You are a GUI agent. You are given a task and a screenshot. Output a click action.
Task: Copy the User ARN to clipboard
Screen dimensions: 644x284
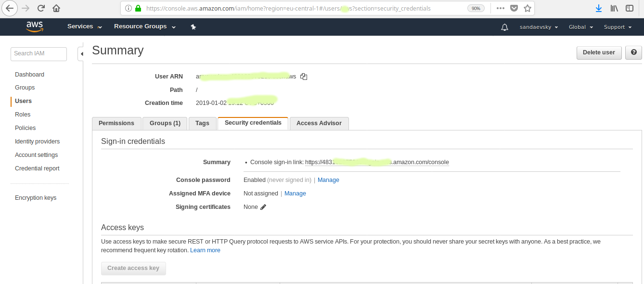[x=304, y=77]
